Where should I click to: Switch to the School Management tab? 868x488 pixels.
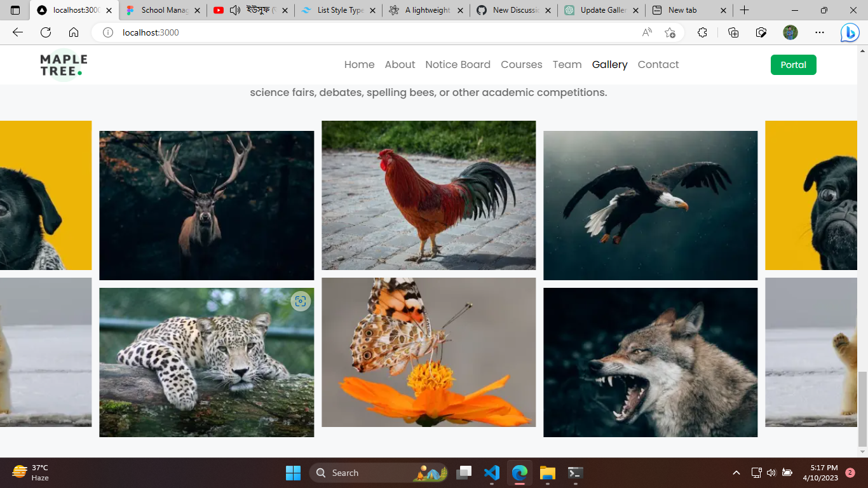pos(161,10)
